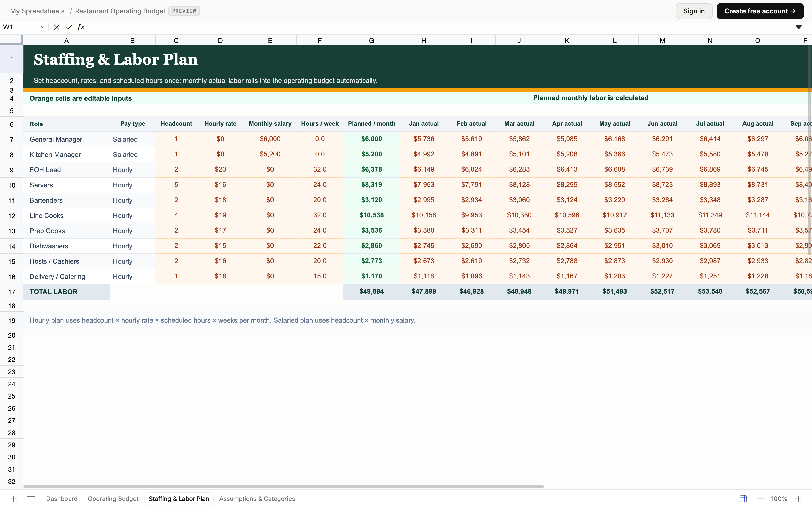The height and width of the screenshot is (508, 812).
Task: Click Orange cells are editable inputs note
Action: tap(80, 99)
